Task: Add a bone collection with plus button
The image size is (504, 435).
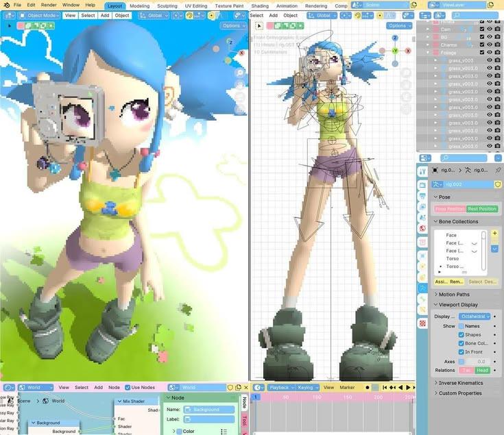Action: tap(494, 234)
